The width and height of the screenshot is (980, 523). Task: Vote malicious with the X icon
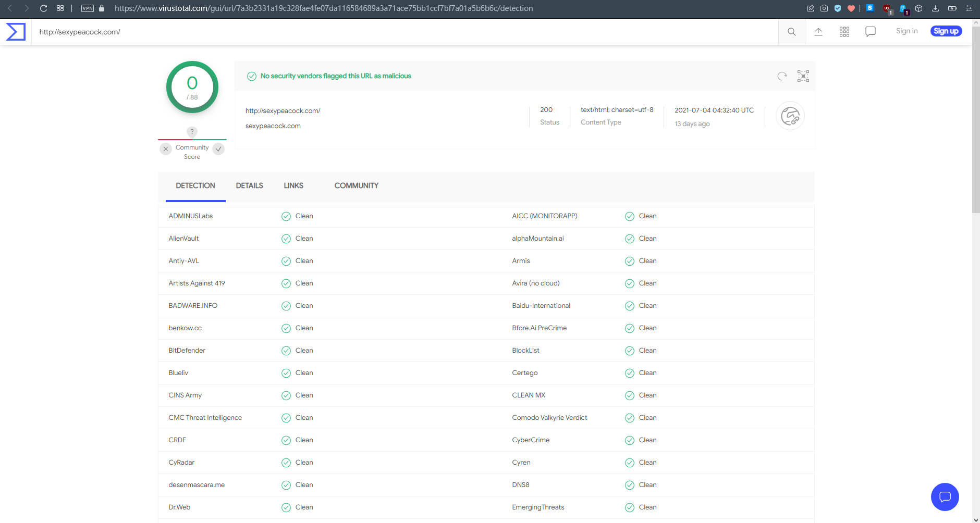166,149
